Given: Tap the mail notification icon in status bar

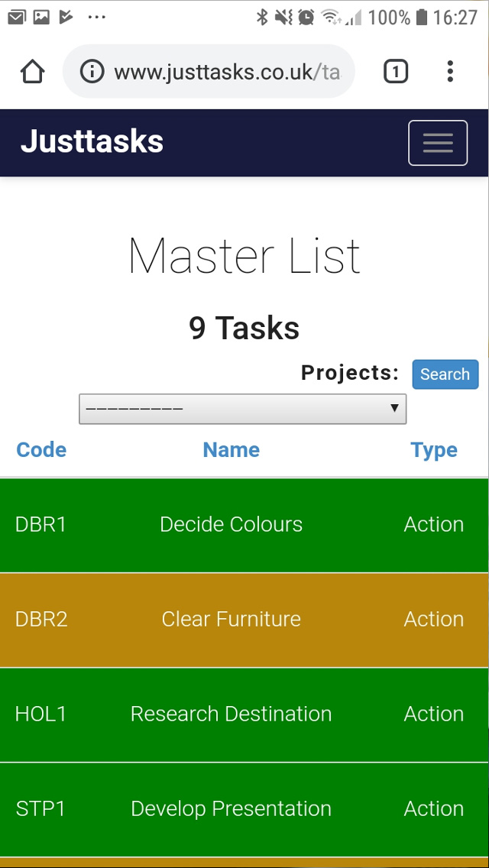Looking at the screenshot, I should tap(16, 17).
